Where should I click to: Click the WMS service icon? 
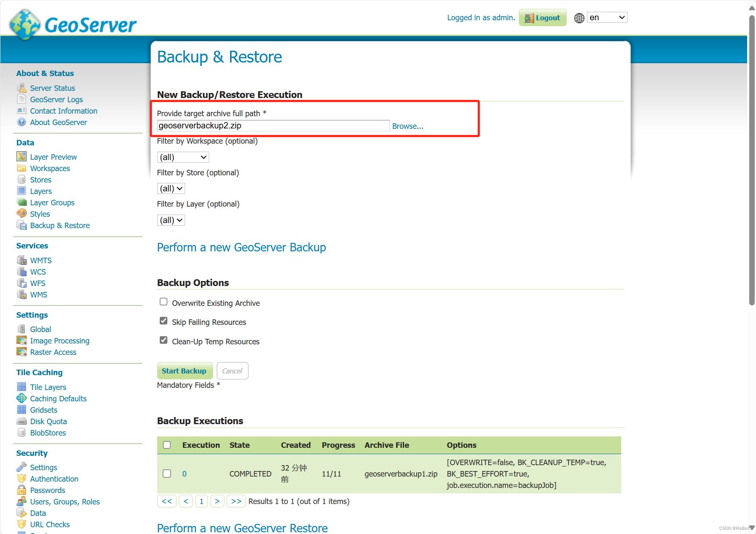22,294
